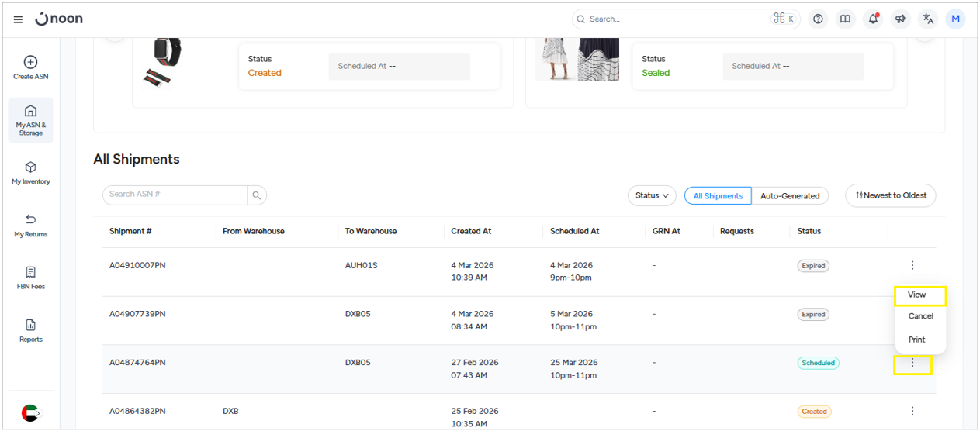Open My Inventory from the sidebar

[x=30, y=173]
